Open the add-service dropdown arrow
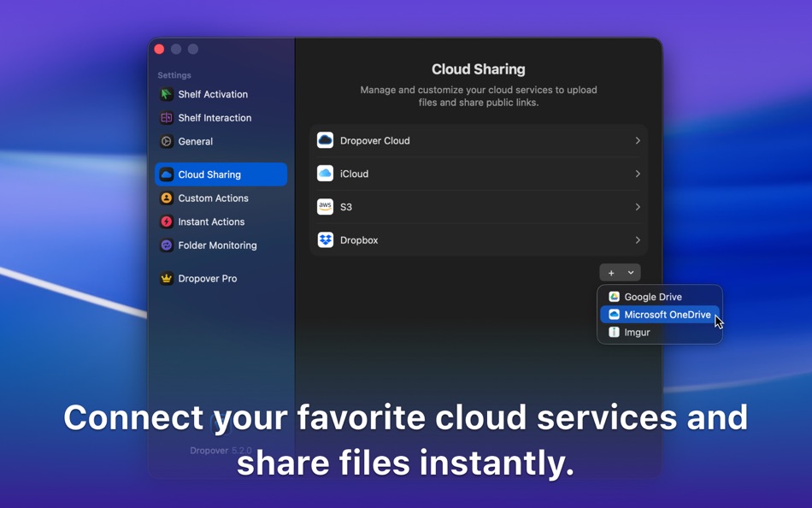Viewport: 812px width, 508px height. click(629, 272)
